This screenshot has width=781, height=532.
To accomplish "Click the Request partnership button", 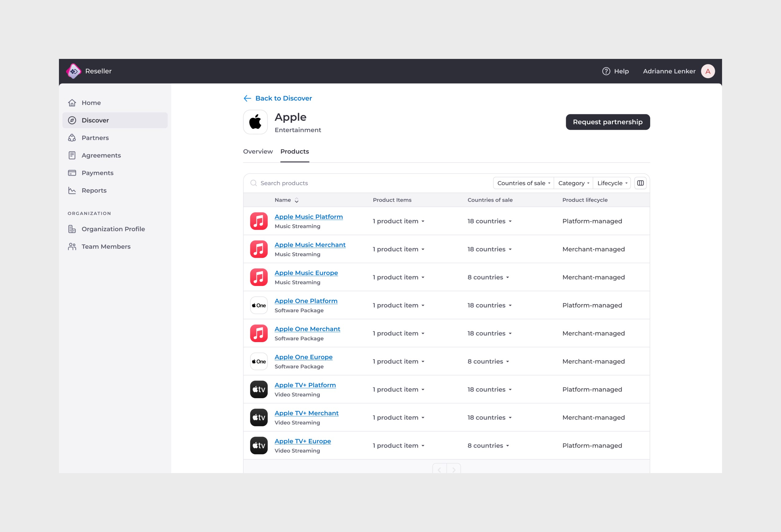I will tap(608, 121).
